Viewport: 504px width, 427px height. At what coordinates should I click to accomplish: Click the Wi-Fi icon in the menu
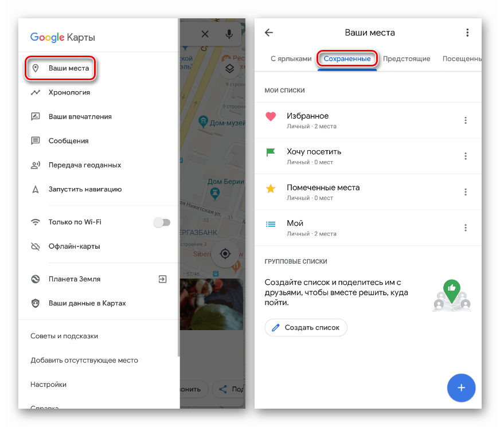pyautogui.click(x=36, y=222)
